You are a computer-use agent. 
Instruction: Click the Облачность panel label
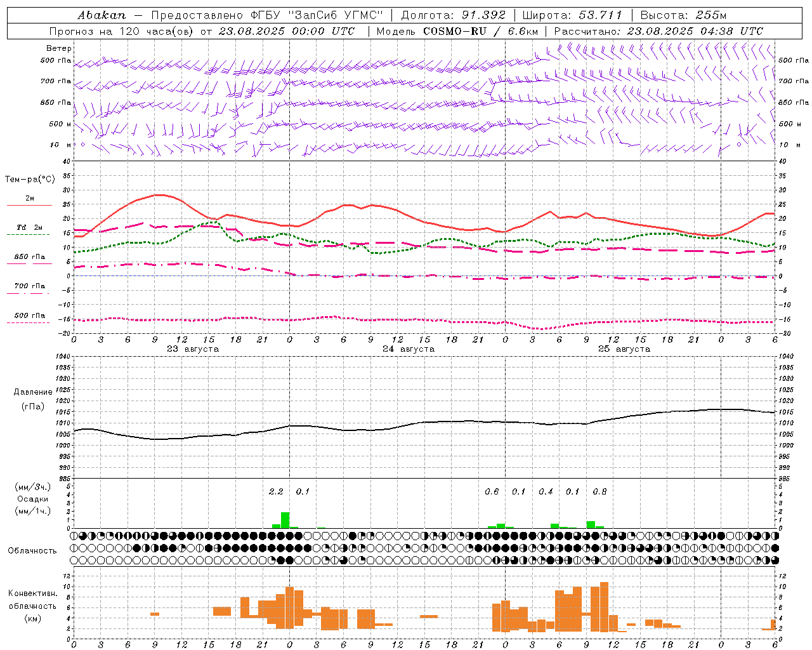pyautogui.click(x=32, y=551)
